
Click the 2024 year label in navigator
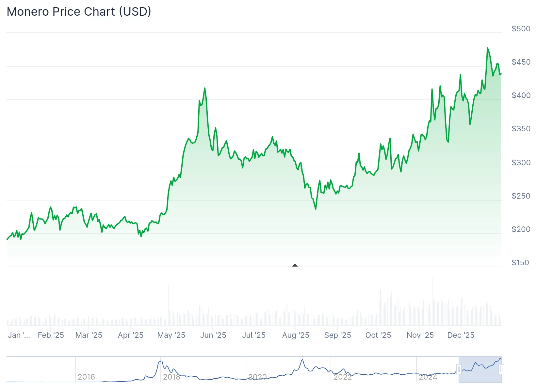428,377
